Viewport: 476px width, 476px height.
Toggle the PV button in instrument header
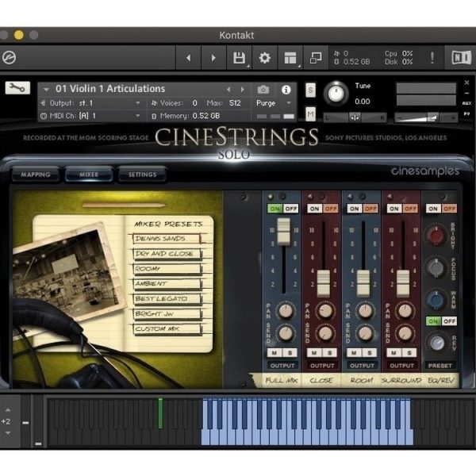coord(467,113)
